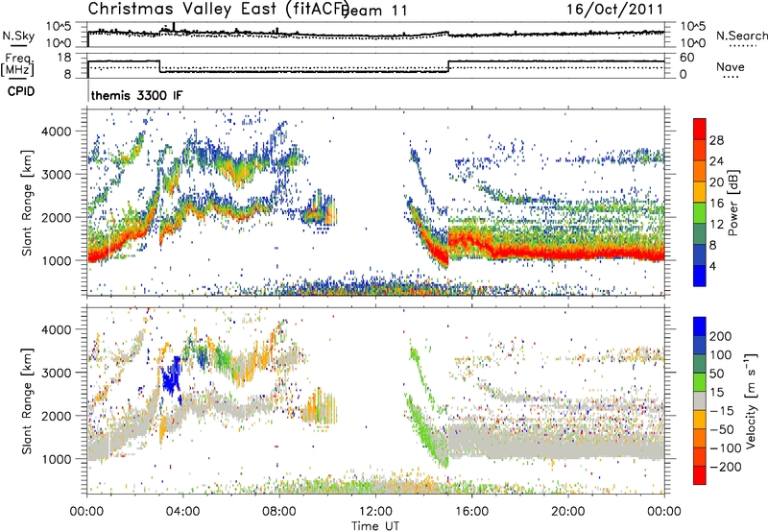Click the date "16/Oct/2011"
Screen dimensions: 768x532
[x=614, y=10]
